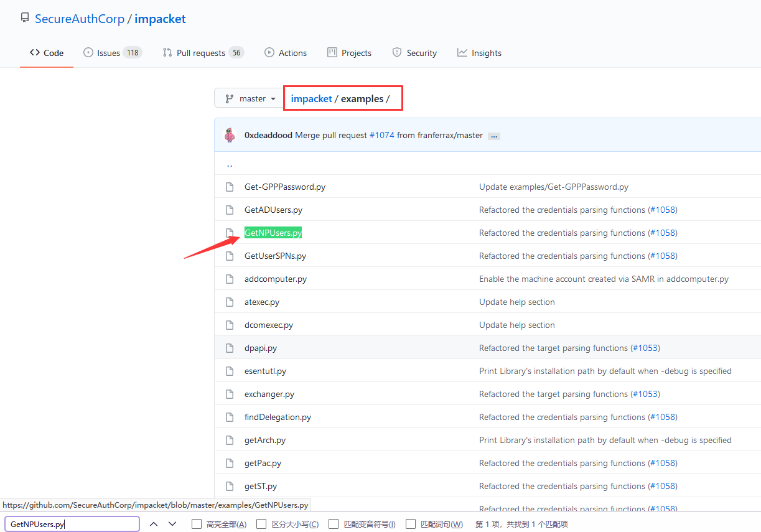This screenshot has width=761, height=532.
Task: Click the file icon beside getArch.py
Action: (230, 440)
